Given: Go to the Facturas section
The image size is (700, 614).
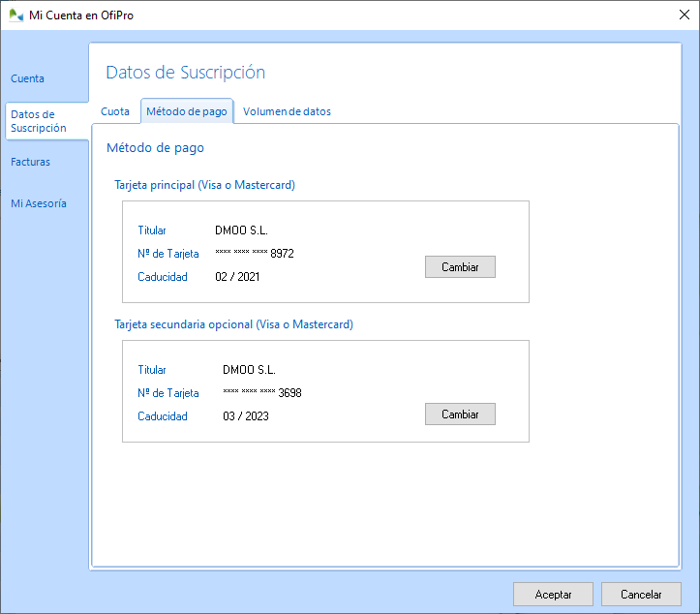Looking at the screenshot, I should tap(30, 162).
